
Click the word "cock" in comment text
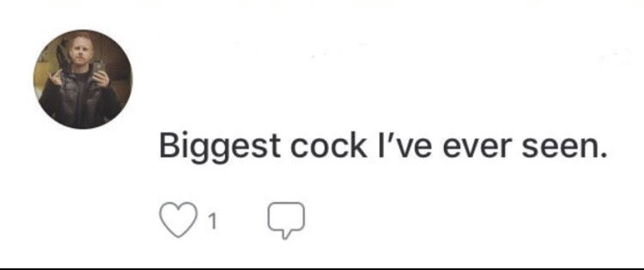tap(328, 146)
